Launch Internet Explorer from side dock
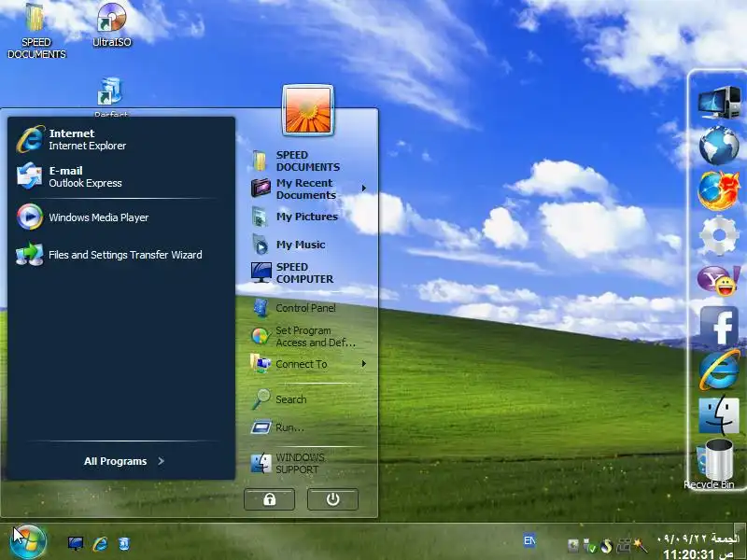This screenshot has width=747, height=560. (719, 370)
